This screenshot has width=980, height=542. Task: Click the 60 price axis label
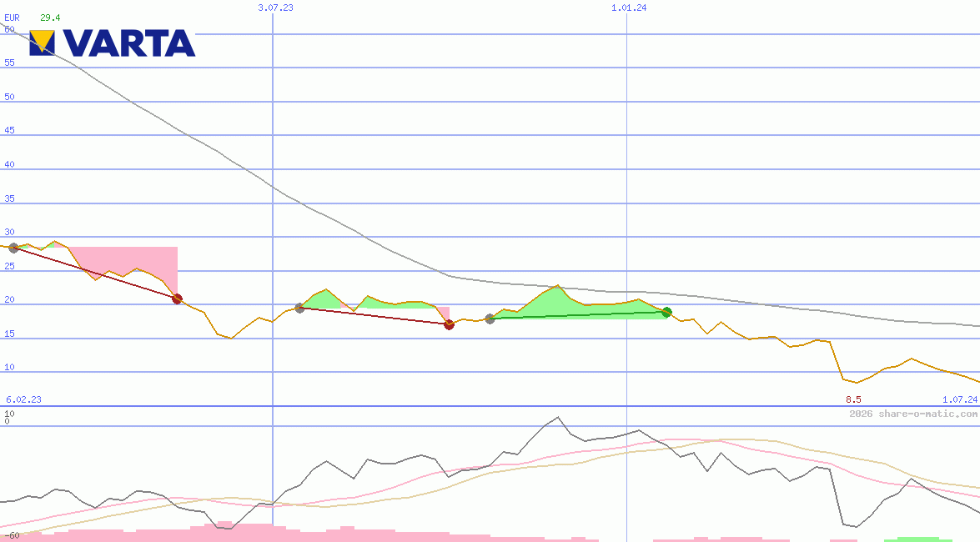pyautogui.click(x=10, y=29)
